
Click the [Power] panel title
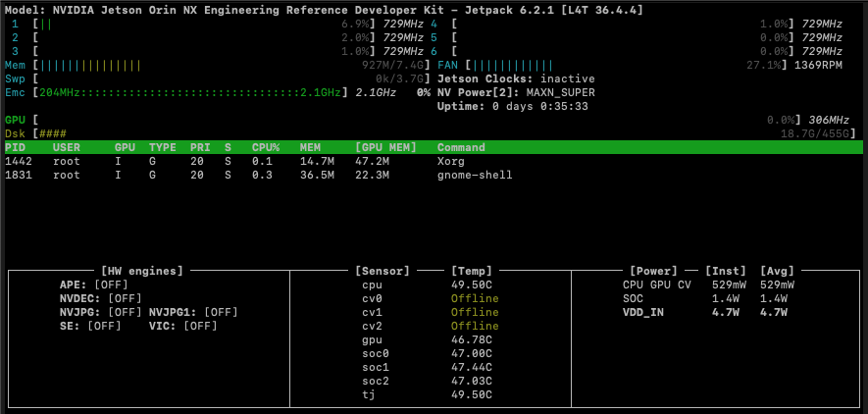point(654,271)
